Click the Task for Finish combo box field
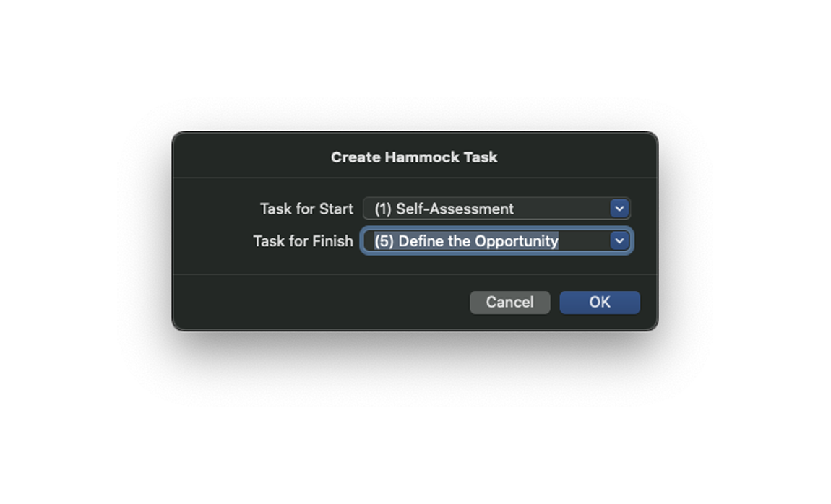The image size is (831, 504). point(496,241)
